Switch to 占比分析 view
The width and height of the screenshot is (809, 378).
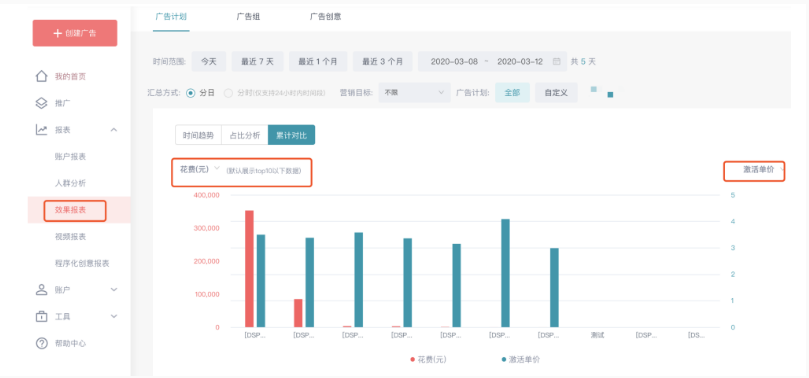245,135
